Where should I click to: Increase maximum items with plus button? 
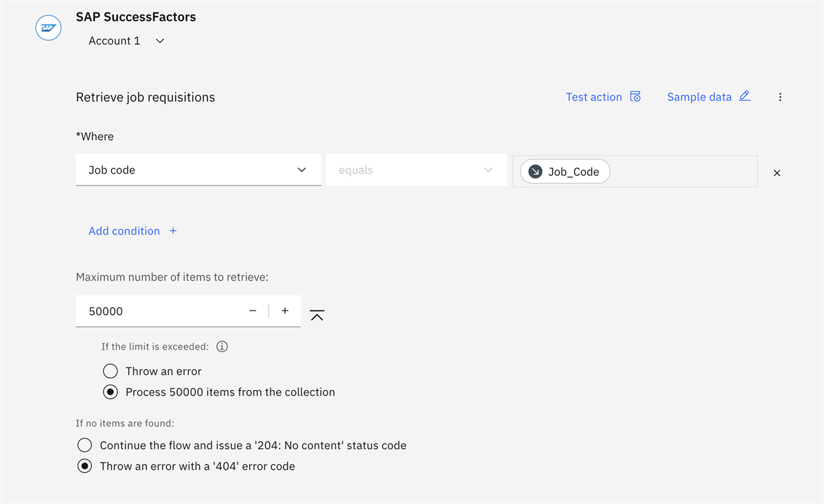pyautogui.click(x=285, y=311)
